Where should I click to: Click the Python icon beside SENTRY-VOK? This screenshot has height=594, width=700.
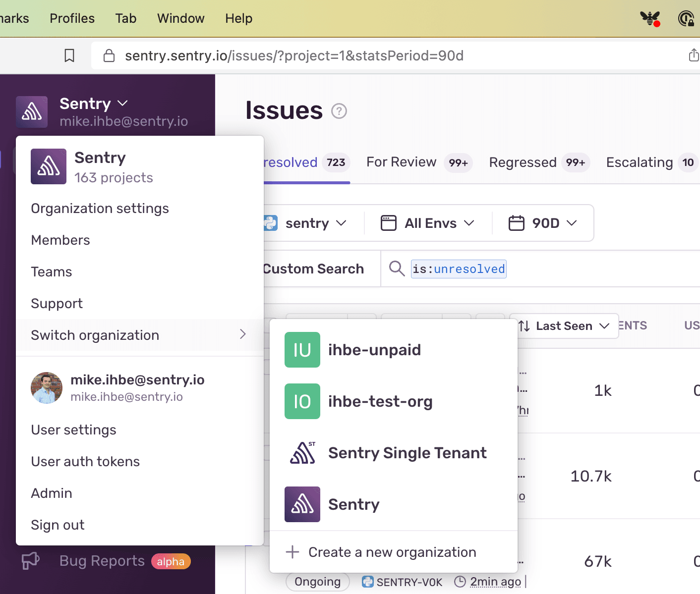pos(367,582)
